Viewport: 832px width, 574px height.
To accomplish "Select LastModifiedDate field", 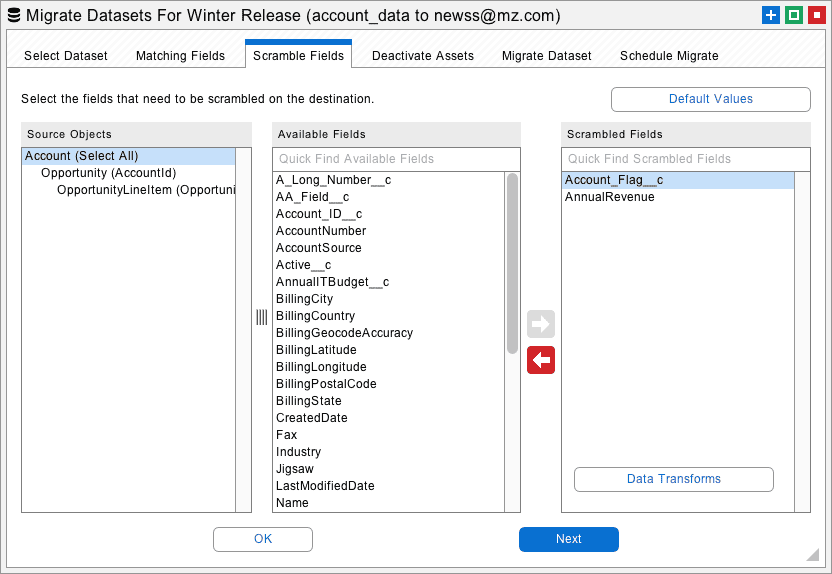I will tap(388, 486).
